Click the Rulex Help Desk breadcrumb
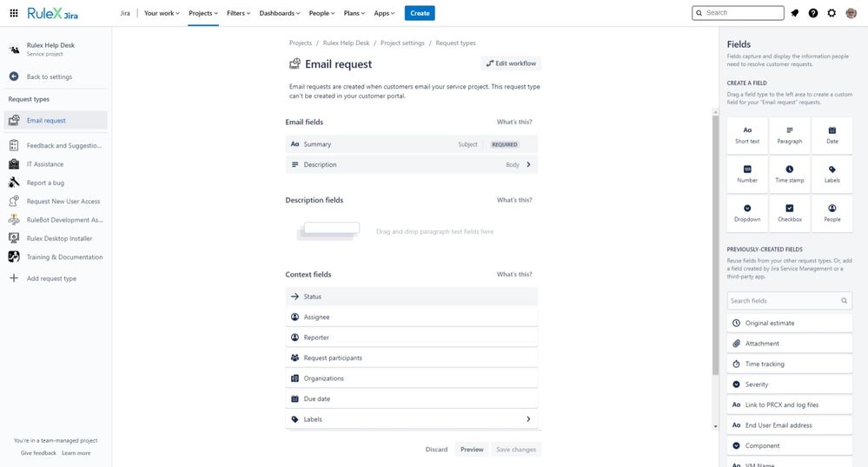The height and width of the screenshot is (467, 868). (346, 43)
